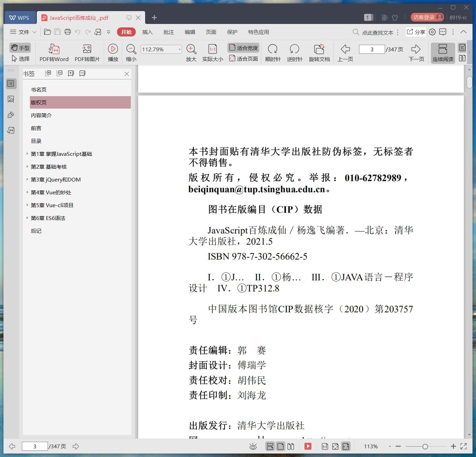Open the 文件 menu dropdown
The image size is (476, 457).
pyautogui.click(x=23, y=32)
